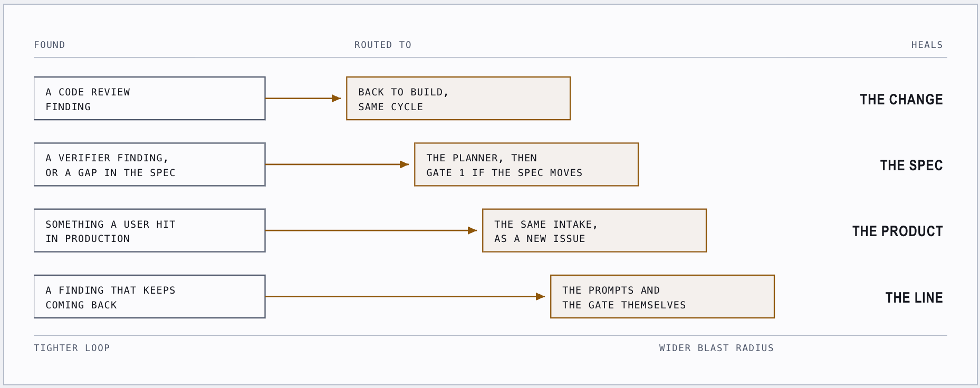The height and width of the screenshot is (388, 980).
Task: Click the 'A code review finding' box
Action: click(149, 99)
